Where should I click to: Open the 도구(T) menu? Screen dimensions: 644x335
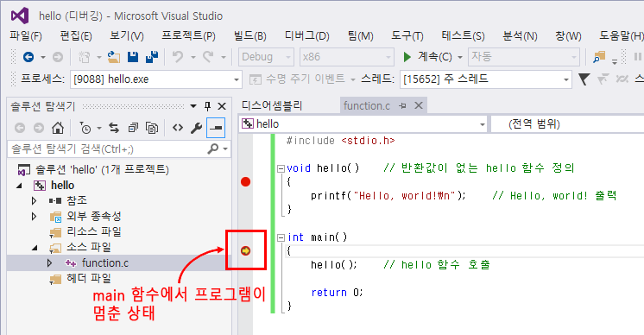(x=407, y=36)
